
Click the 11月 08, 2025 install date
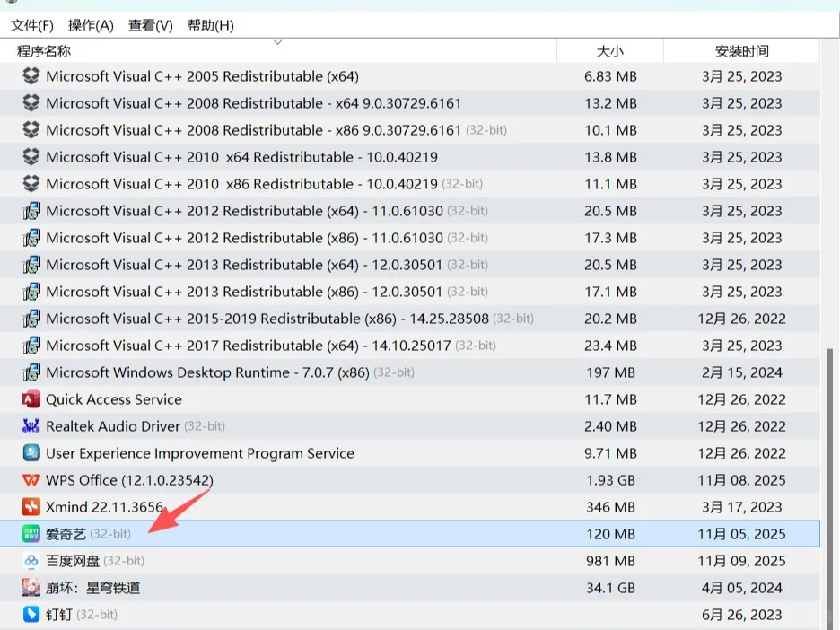[741, 480]
